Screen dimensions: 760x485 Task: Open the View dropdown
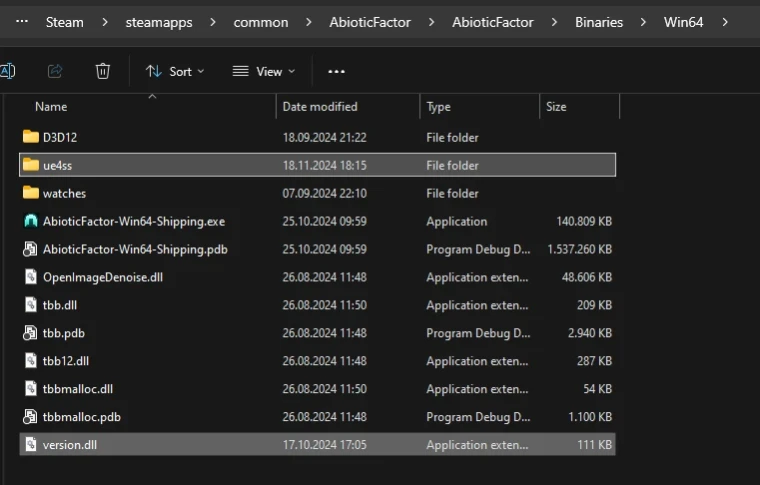[x=264, y=72]
